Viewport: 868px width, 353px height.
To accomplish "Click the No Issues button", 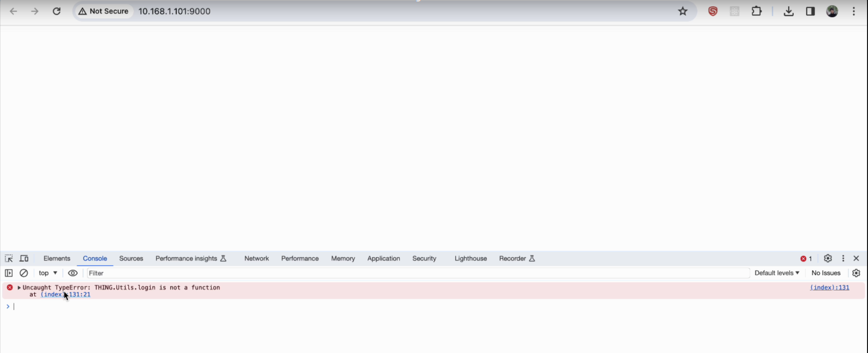I will (x=826, y=273).
